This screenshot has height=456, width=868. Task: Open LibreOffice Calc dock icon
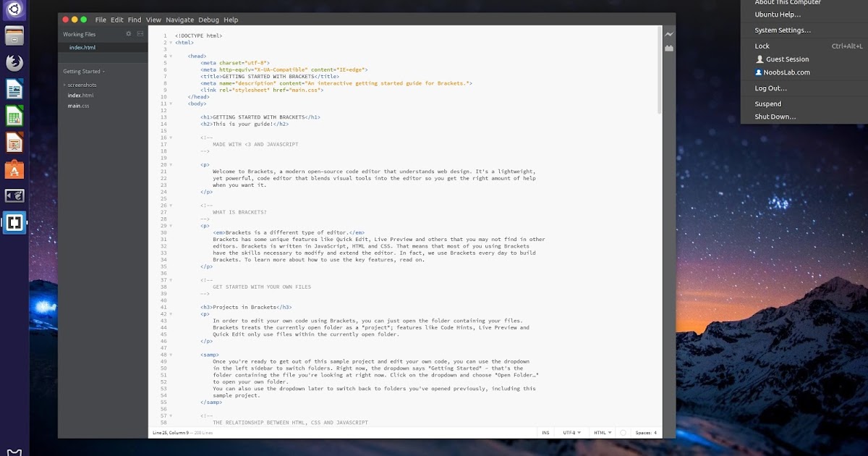[x=14, y=116]
